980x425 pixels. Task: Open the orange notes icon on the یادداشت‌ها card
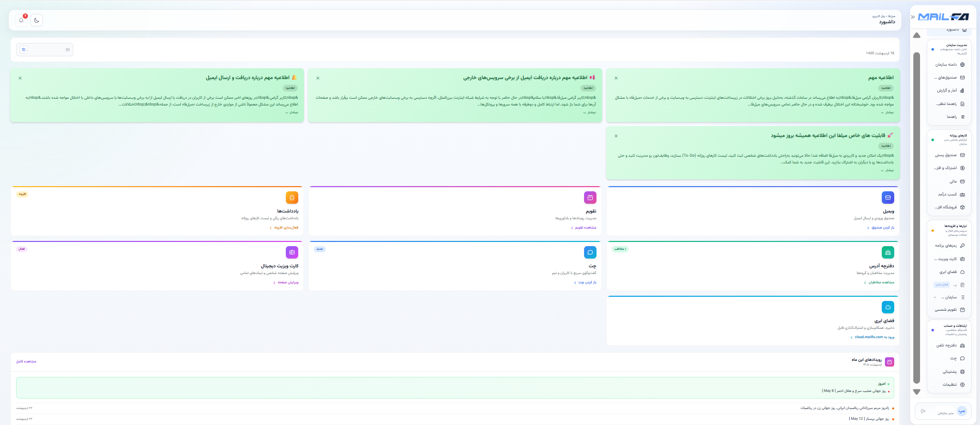[292, 198]
